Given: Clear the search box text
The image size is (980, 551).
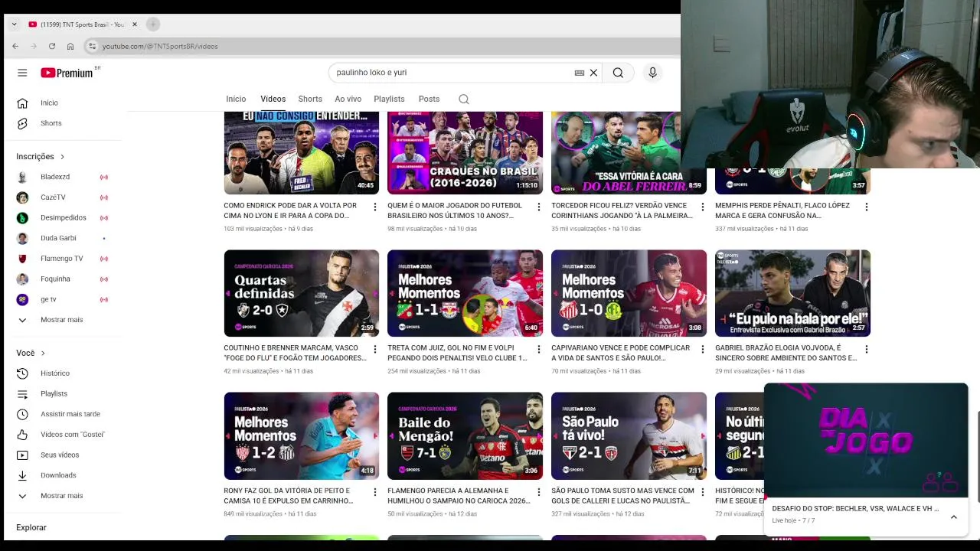Looking at the screenshot, I should (x=593, y=73).
